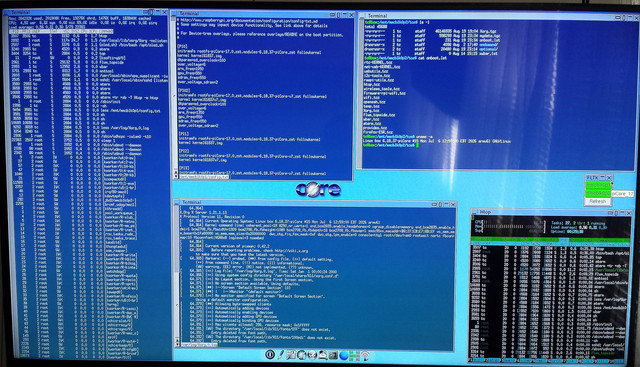Click "Current version of pixman" log line
This screenshot has width=640, height=367.
[237, 246]
